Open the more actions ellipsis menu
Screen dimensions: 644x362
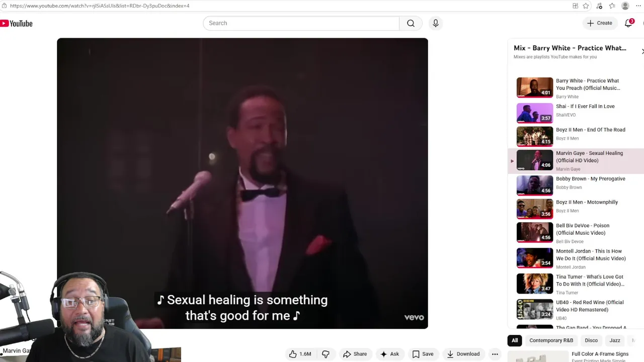[495, 354]
